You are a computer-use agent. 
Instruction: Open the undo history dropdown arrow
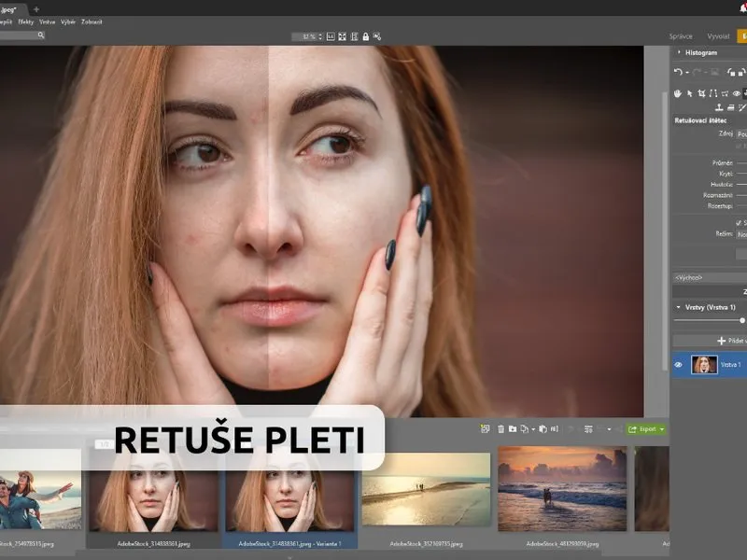(x=687, y=73)
